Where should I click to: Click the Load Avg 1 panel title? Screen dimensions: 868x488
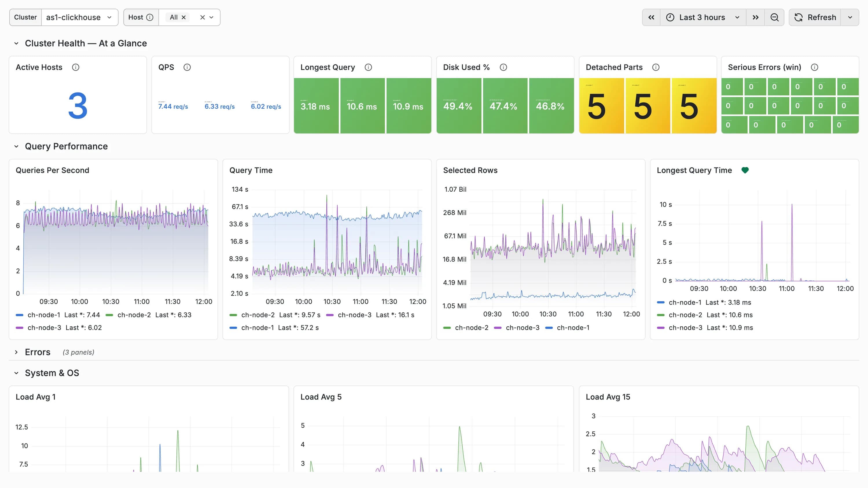point(36,397)
